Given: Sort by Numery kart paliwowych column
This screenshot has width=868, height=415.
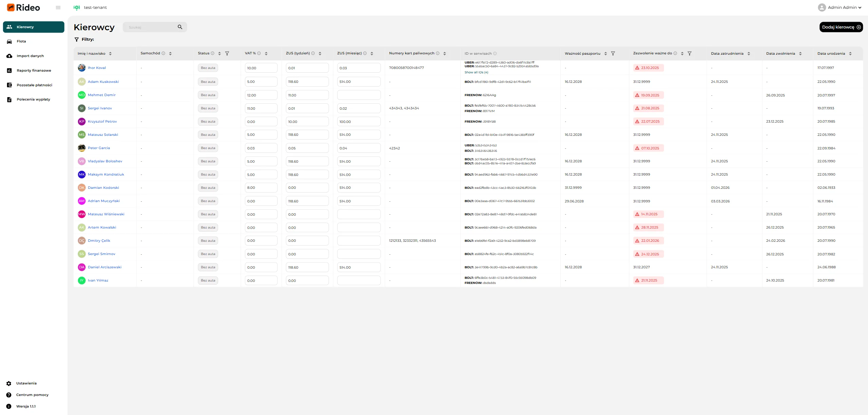Looking at the screenshot, I should point(445,54).
